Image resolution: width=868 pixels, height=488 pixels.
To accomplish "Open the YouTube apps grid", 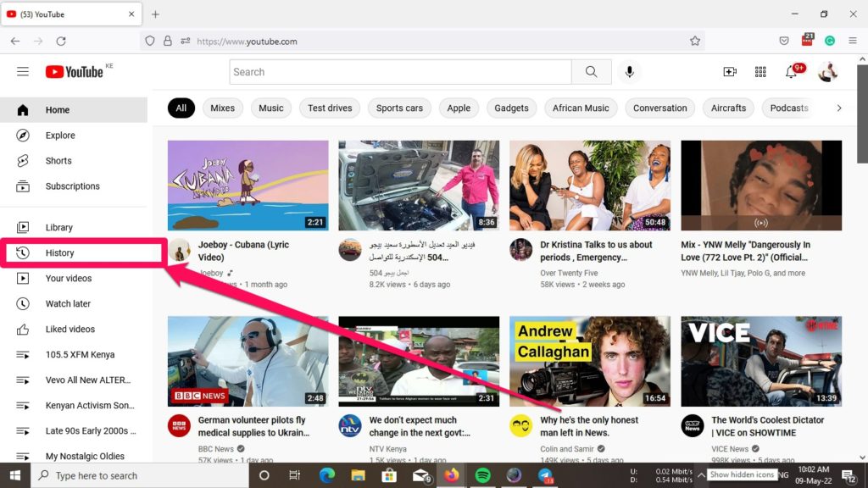I will [x=760, y=72].
